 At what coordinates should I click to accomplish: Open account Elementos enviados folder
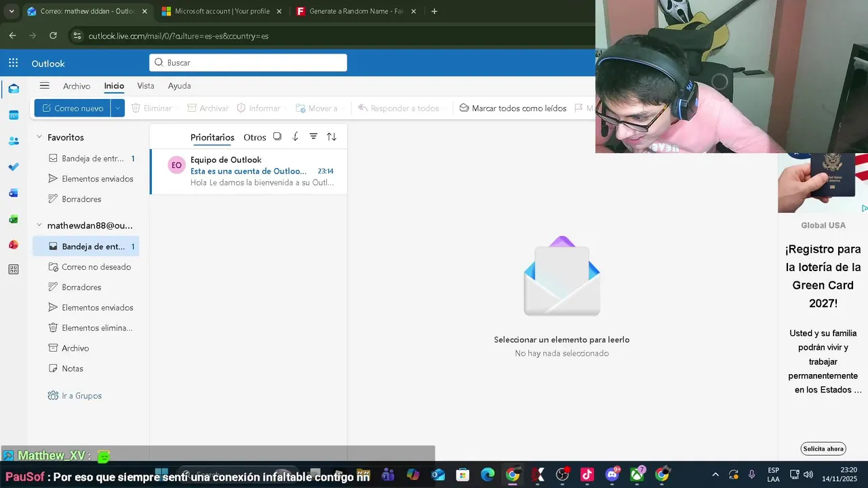(x=86, y=308)
